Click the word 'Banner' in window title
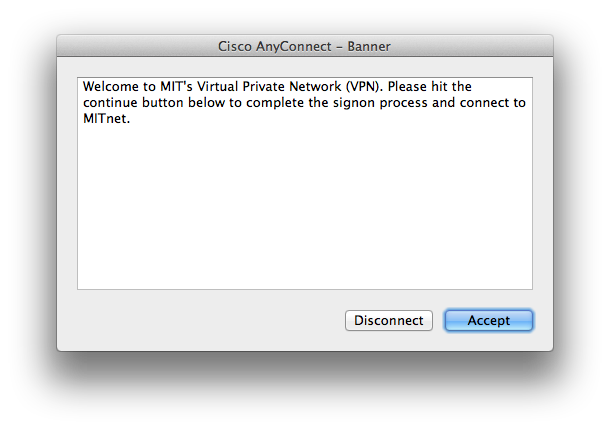610x430 pixels. (x=369, y=46)
